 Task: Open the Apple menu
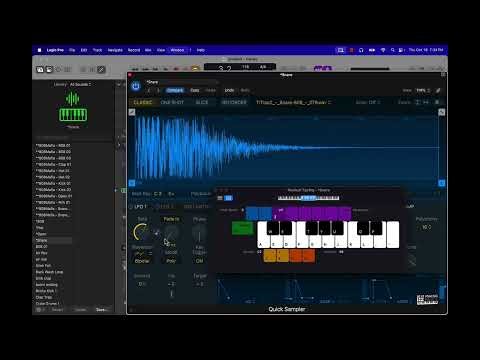pos(39,50)
